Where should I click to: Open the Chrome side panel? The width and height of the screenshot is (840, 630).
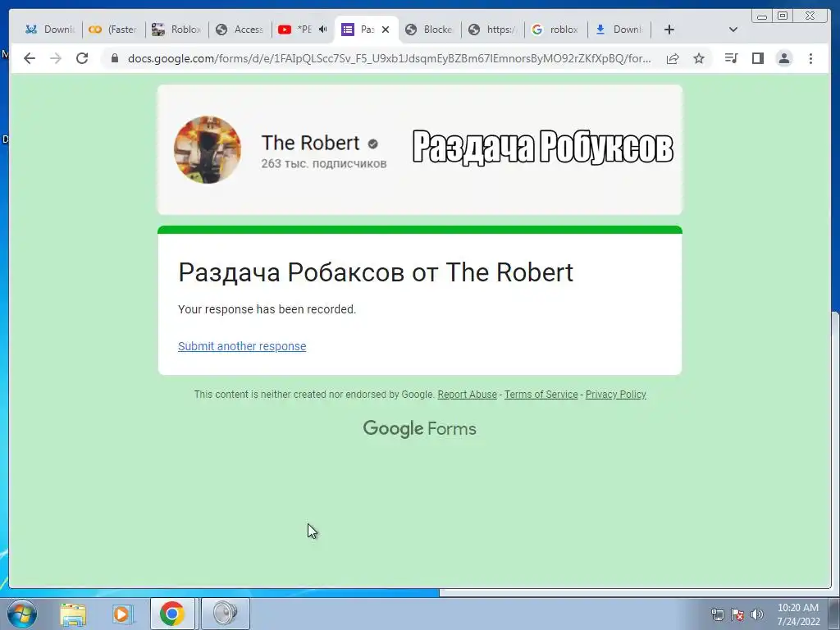[x=757, y=58]
